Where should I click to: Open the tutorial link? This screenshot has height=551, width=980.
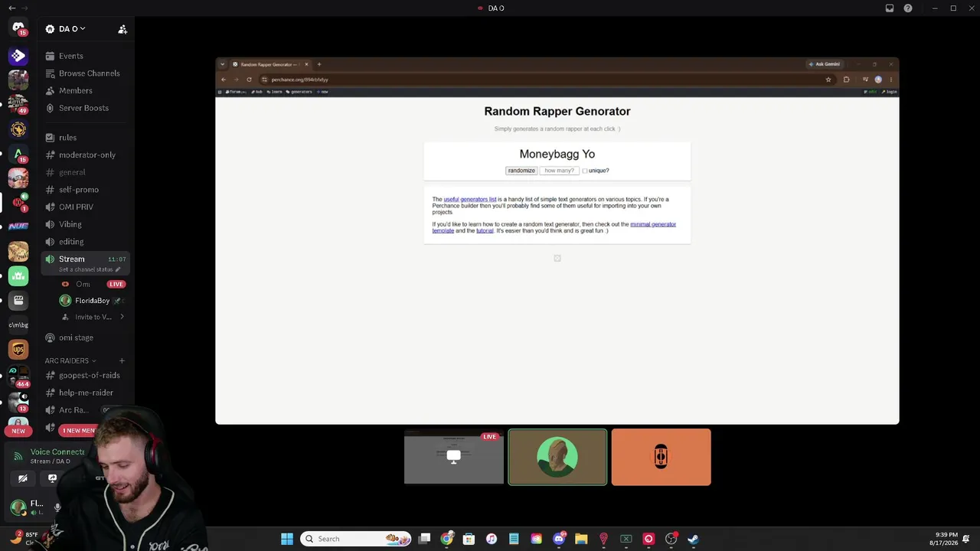pyautogui.click(x=485, y=231)
